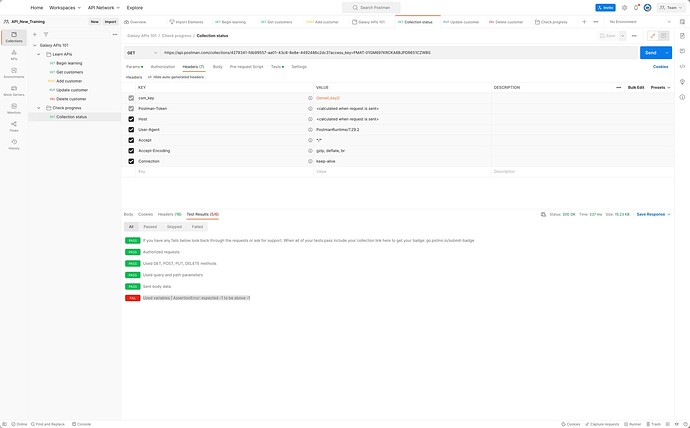The height and width of the screenshot is (428, 690).
Task: Collapse the Learn APIs folder
Action: (x=39, y=54)
